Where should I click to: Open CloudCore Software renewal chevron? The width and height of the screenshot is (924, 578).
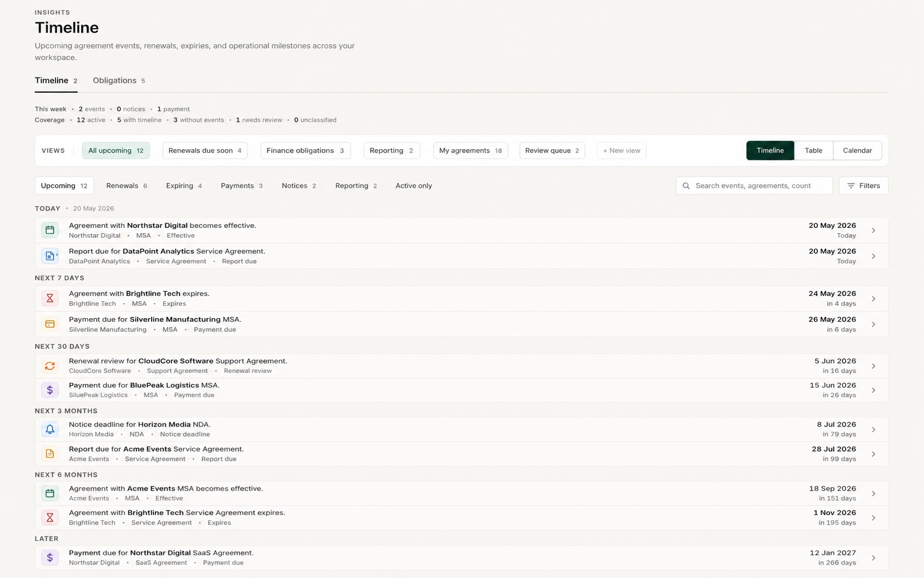point(873,366)
